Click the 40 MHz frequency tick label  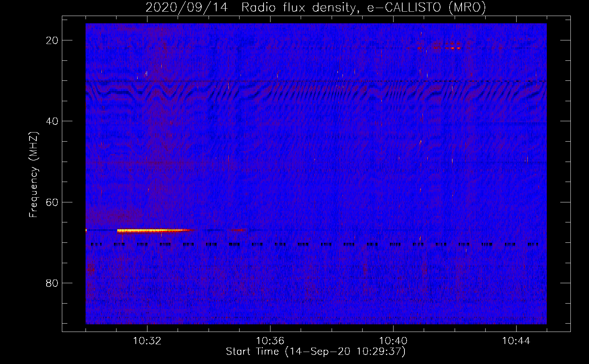(52, 121)
